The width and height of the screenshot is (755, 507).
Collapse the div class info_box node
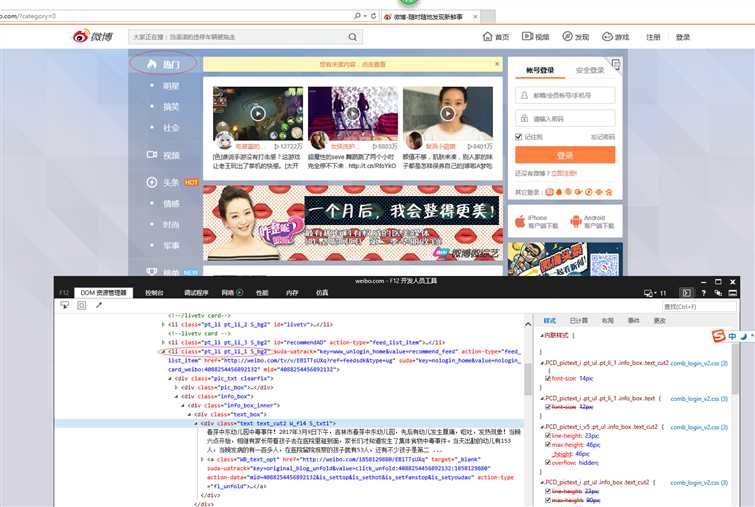pyautogui.click(x=176, y=396)
